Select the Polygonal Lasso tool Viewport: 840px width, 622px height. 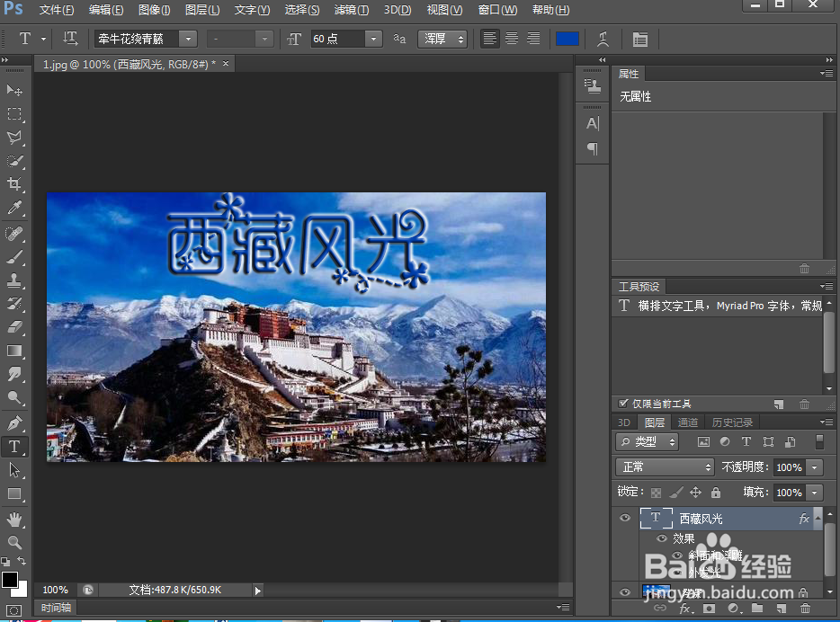click(x=14, y=137)
